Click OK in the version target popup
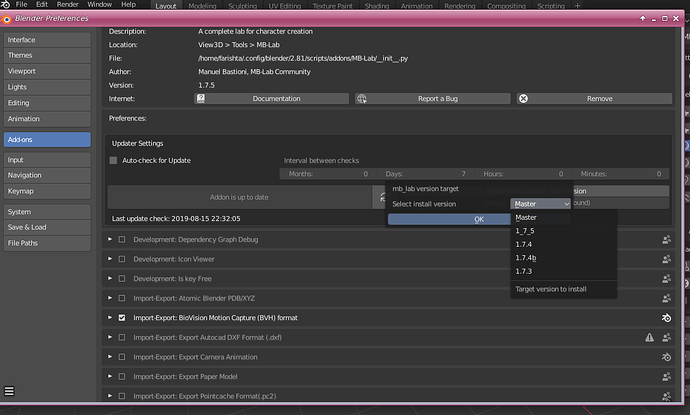The image size is (690, 415). pos(449,219)
